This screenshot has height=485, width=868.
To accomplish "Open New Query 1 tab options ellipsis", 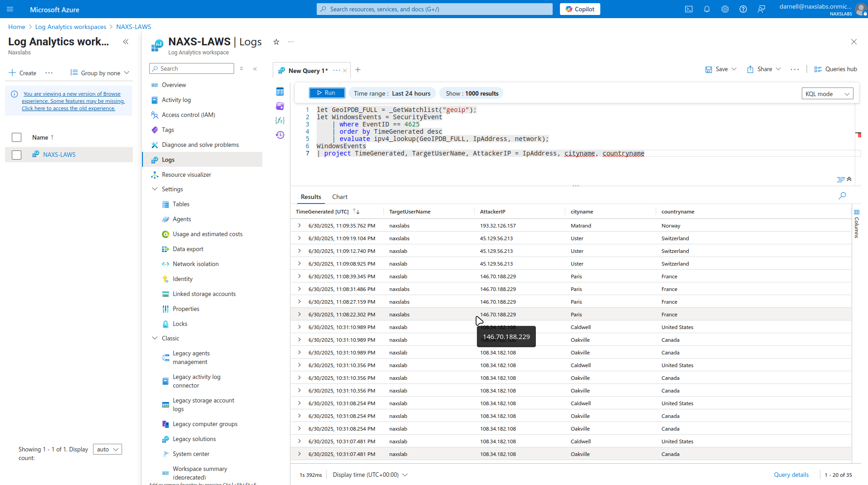I will 336,70.
